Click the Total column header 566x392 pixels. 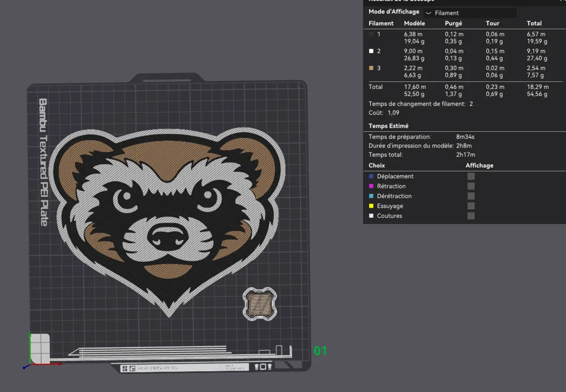point(534,23)
